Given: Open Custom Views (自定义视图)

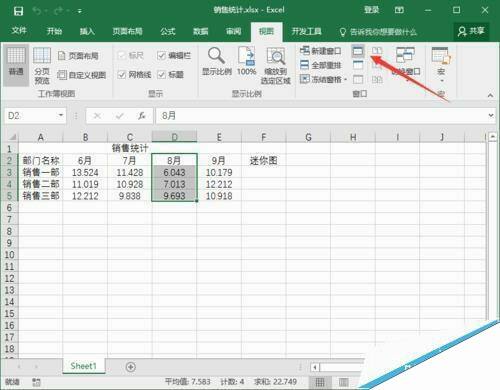Looking at the screenshot, I should tap(82, 75).
